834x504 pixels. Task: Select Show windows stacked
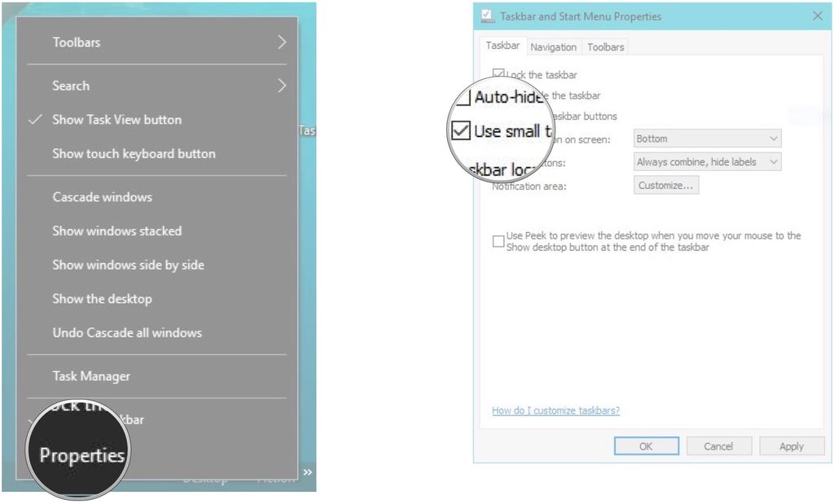click(116, 230)
